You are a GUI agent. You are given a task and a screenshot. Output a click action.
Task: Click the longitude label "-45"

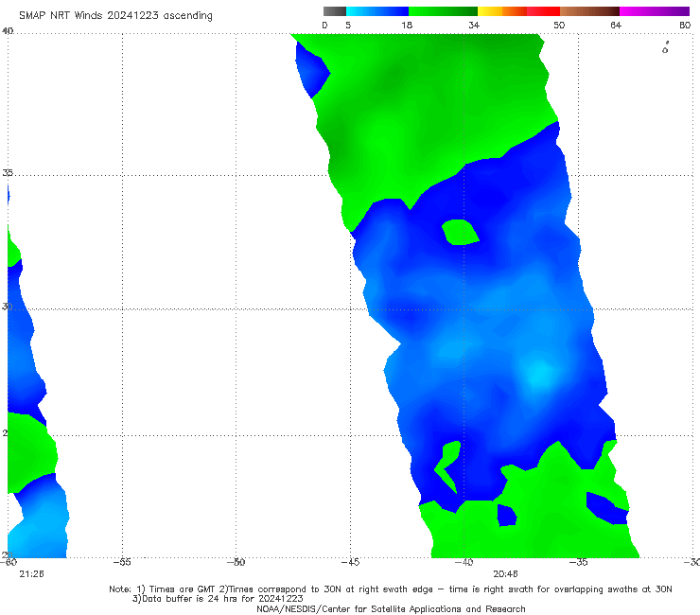click(350, 562)
